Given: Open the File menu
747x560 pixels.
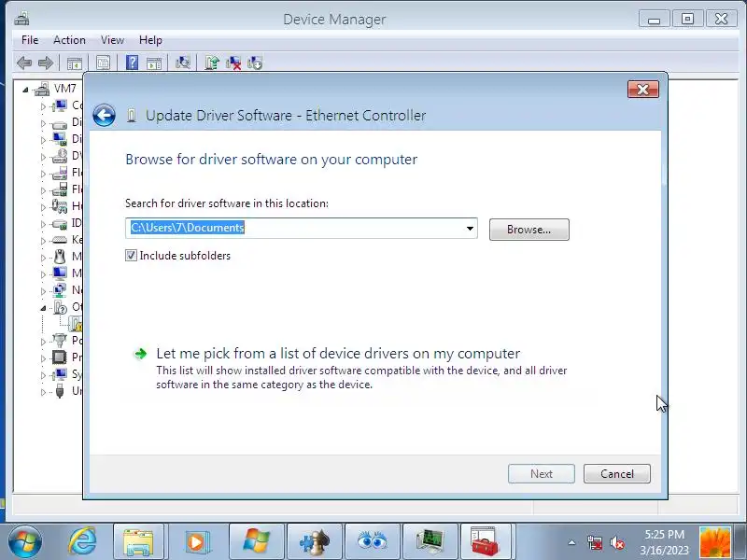Looking at the screenshot, I should pyautogui.click(x=30, y=40).
